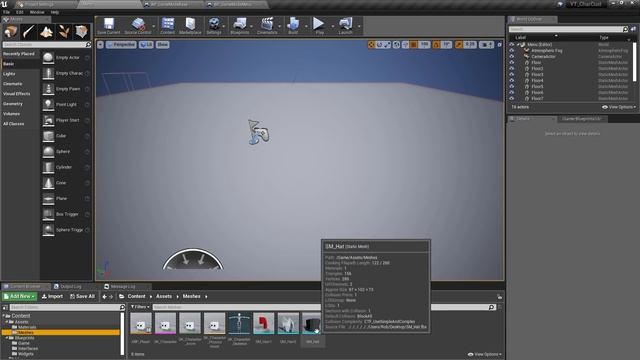Open the Blueprints toolbar icon
This screenshot has height=360, width=640.
tap(240, 26)
